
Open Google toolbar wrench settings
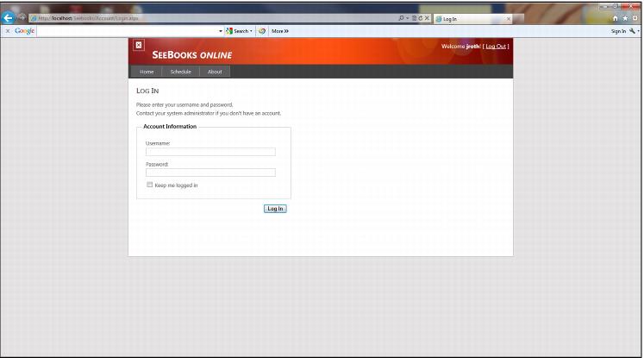click(633, 31)
